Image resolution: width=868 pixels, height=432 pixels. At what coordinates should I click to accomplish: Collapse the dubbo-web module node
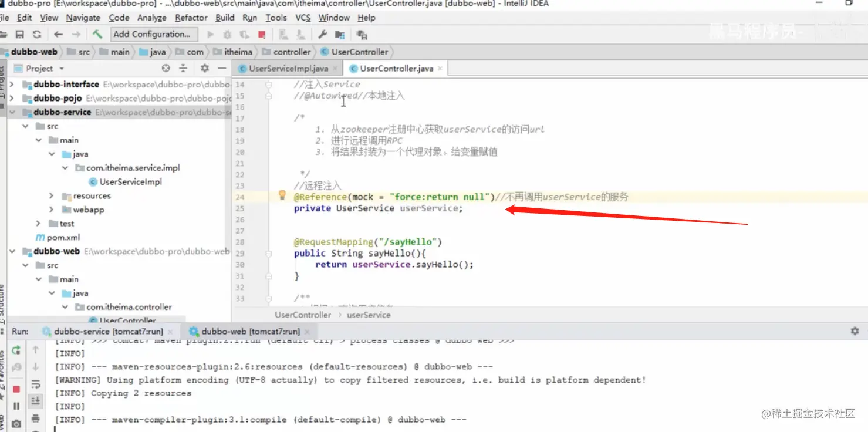tap(11, 251)
